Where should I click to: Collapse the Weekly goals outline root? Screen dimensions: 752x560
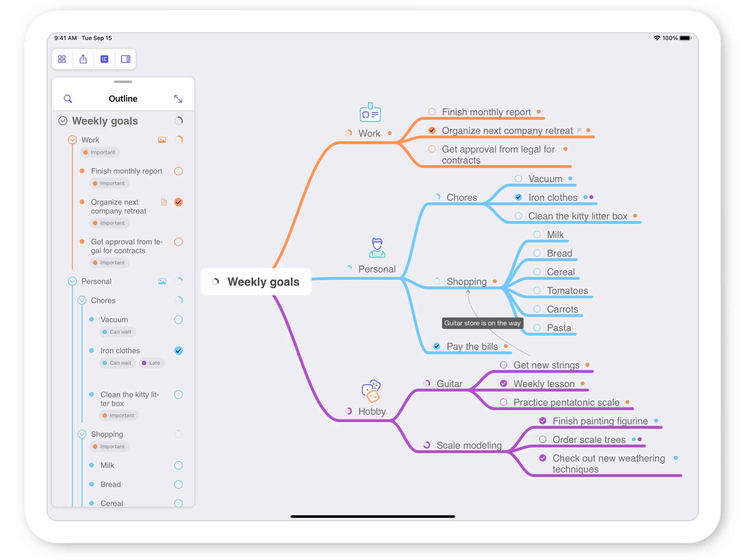point(63,121)
